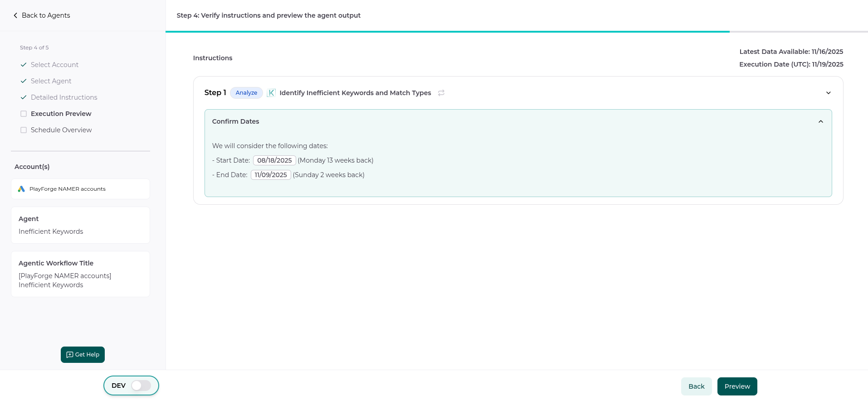Viewport: 868px width, 400px height.
Task: Check the Schedule Overview checkbox
Action: pos(24,130)
